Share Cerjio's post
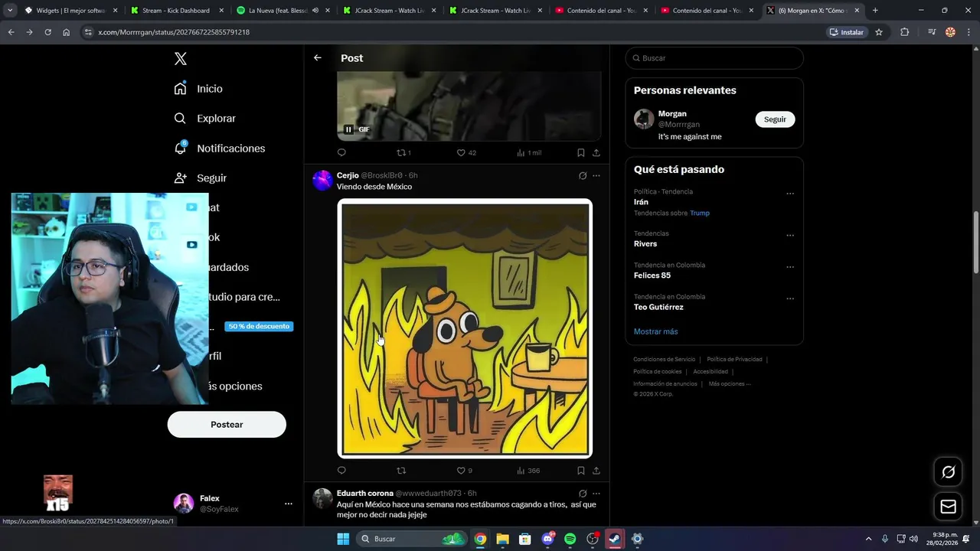980x551 pixels. (x=596, y=471)
